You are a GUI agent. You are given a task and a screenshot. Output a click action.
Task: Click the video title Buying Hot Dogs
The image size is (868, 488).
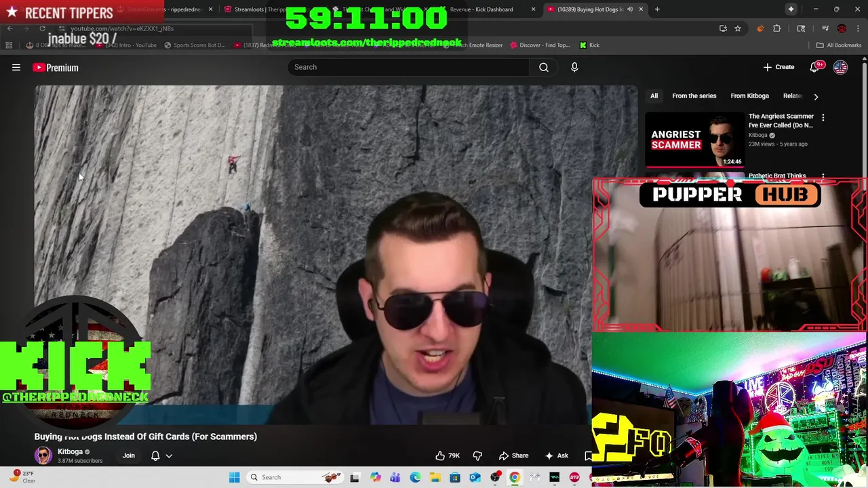click(x=146, y=436)
